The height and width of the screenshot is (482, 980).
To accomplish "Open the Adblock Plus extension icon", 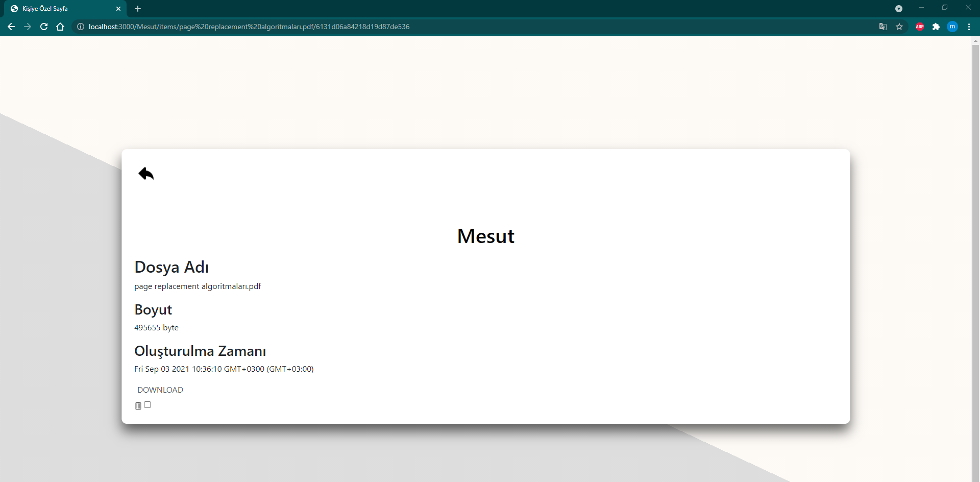I will (x=920, y=27).
